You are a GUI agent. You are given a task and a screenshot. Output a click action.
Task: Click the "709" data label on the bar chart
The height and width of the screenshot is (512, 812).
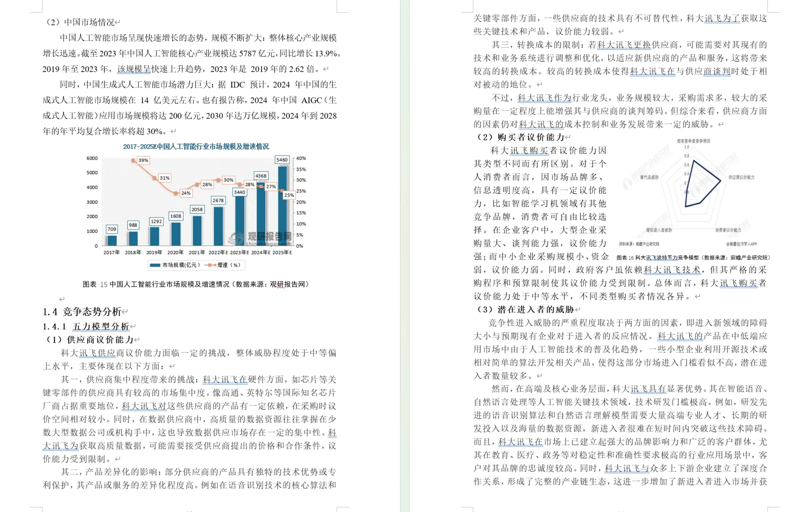click(112, 229)
